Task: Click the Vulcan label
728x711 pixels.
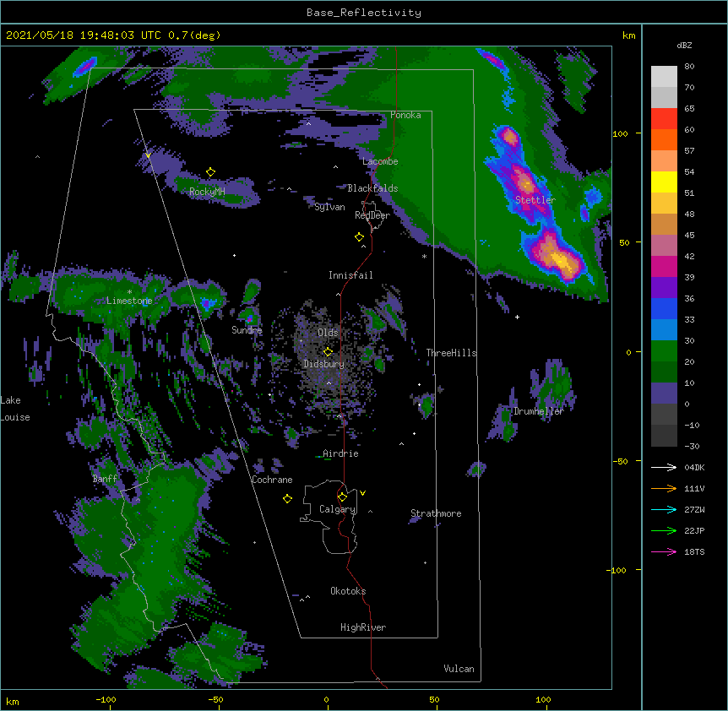Action: pyautogui.click(x=459, y=669)
